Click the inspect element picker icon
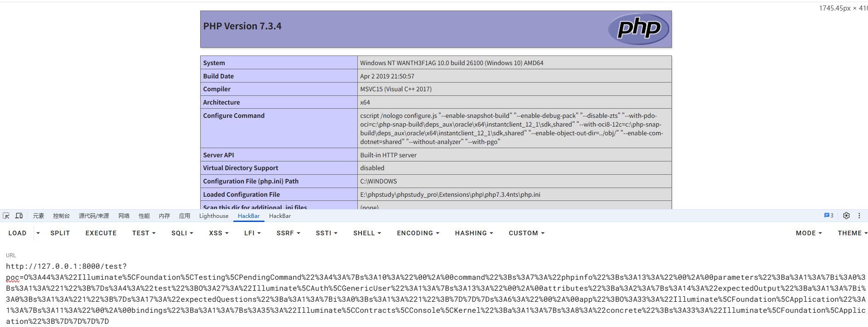The height and width of the screenshot is (327, 868). point(6,216)
